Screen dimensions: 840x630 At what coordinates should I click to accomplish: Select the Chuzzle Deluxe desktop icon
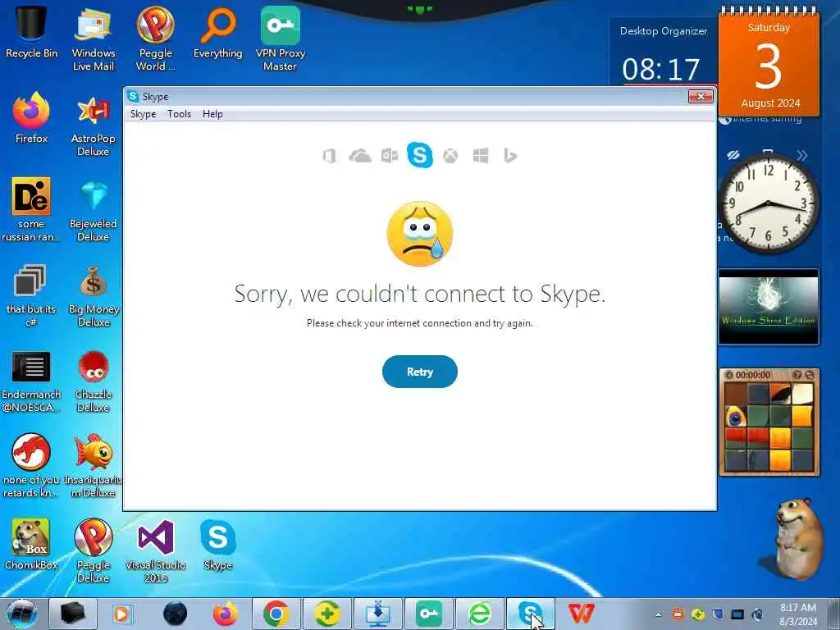click(x=94, y=381)
